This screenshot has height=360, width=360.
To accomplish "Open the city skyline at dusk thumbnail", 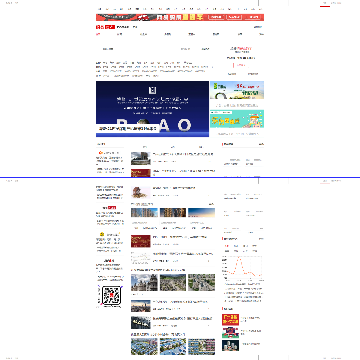I will (x=141, y=306).
